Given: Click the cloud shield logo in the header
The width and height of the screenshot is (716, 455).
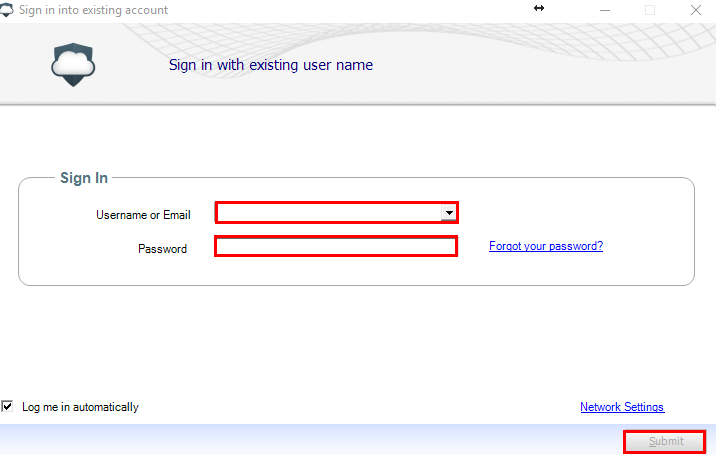Looking at the screenshot, I should (73, 64).
